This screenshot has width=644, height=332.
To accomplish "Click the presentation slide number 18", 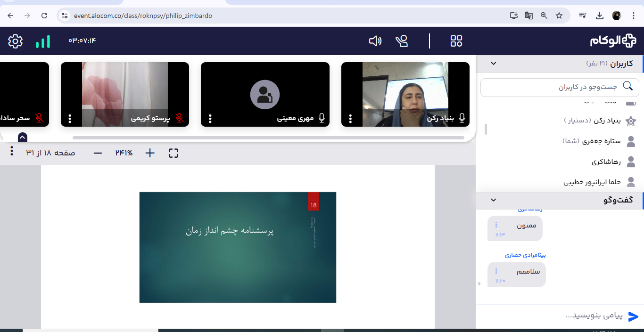I will (314, 205).
